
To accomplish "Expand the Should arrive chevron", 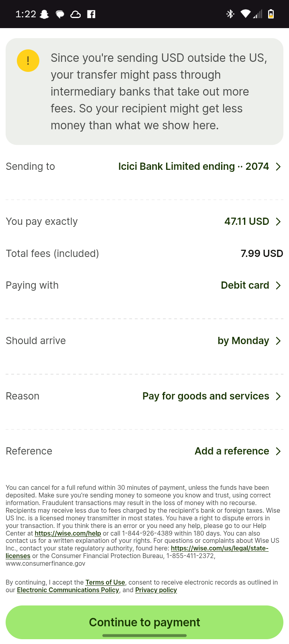I will coord(278,341).
